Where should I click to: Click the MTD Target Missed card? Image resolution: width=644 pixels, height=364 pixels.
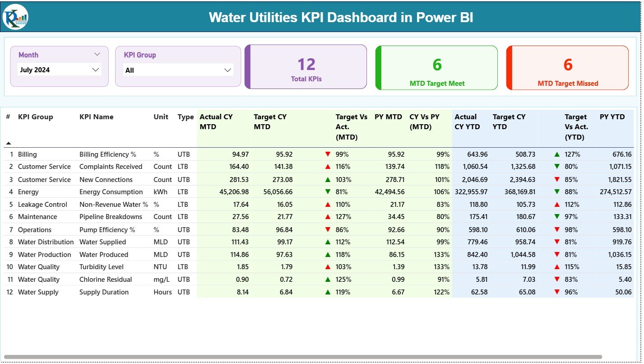coord(568,68)
